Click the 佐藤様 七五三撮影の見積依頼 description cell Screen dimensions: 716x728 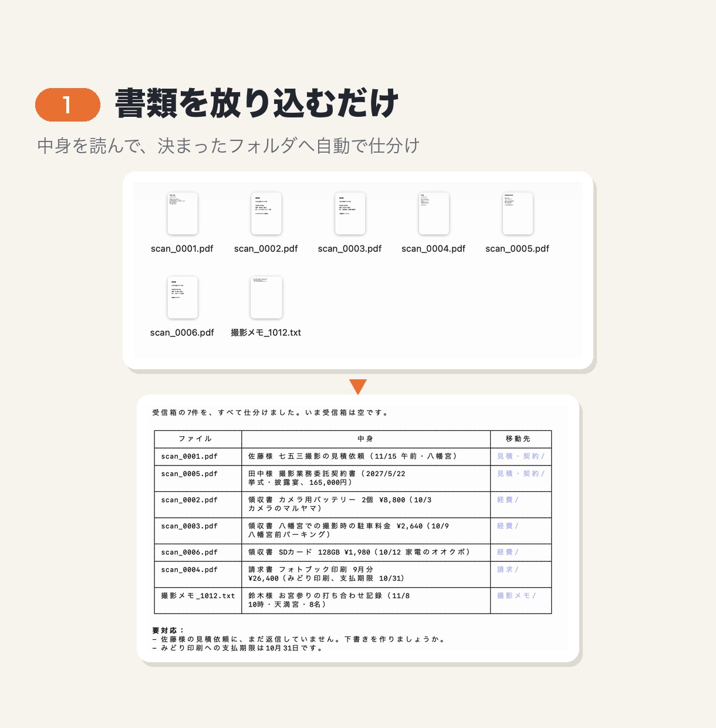coord(366,456)
